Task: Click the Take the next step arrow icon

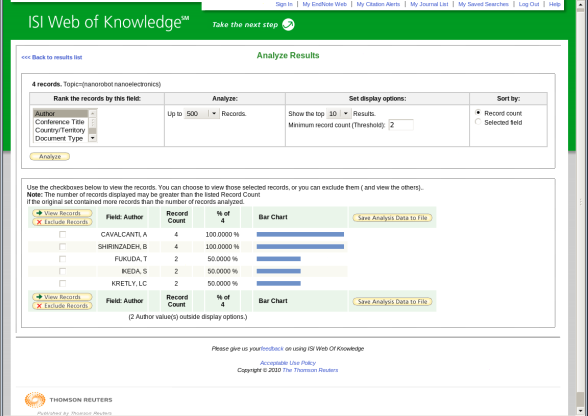Action: click(x=288, y=25)
